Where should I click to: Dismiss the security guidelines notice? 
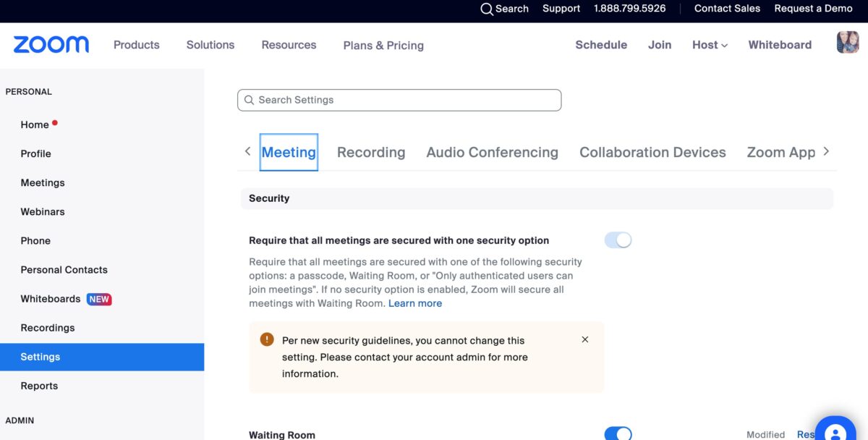coord(585,339)
